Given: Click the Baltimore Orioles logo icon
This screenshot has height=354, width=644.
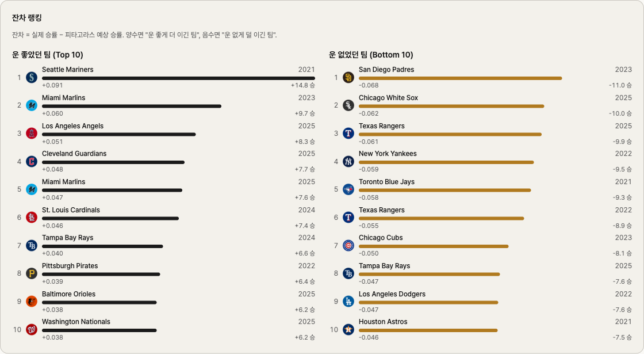Looking at the screenshot, I should (32, 302).
